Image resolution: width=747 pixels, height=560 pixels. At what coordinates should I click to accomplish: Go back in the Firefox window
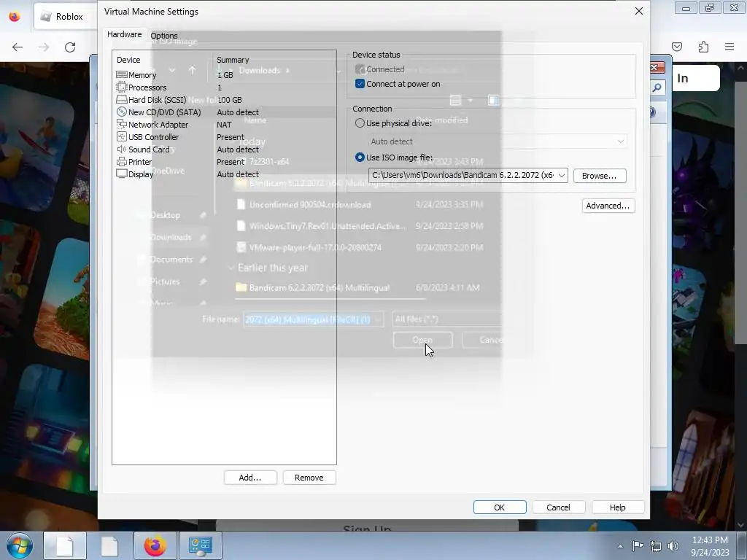18,47
